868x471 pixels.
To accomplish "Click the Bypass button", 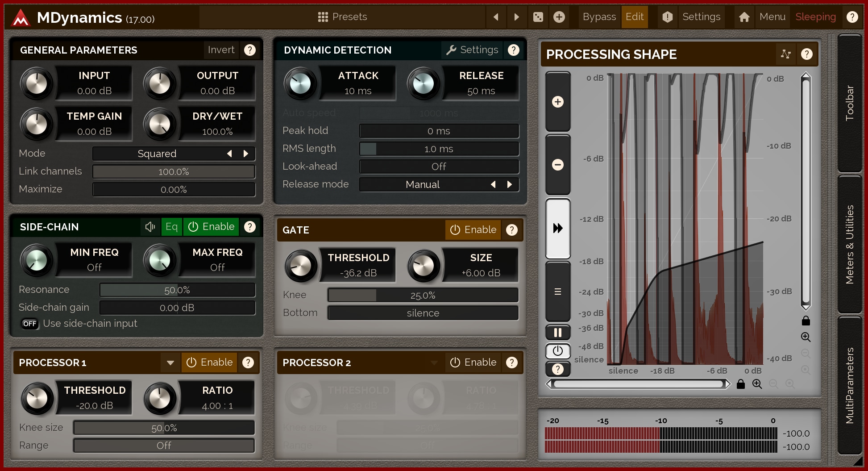I will (599, 17).
